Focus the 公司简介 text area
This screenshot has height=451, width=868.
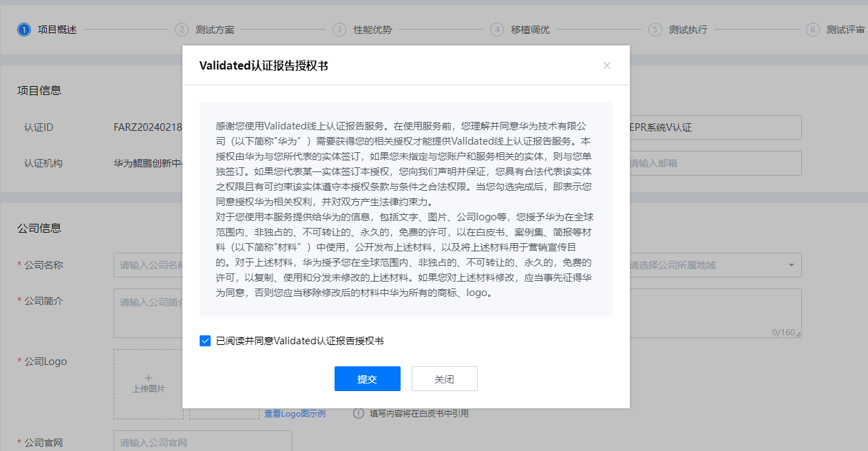click(x=148, y=313)
